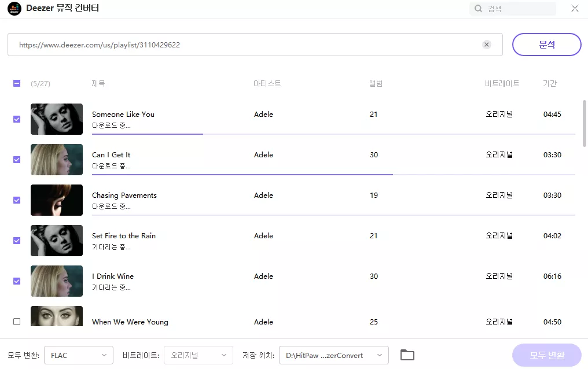The height and width of the screenshot is (369, 588).
Task: Click album 19 in Chasing Pavements row
Action: 373,195
